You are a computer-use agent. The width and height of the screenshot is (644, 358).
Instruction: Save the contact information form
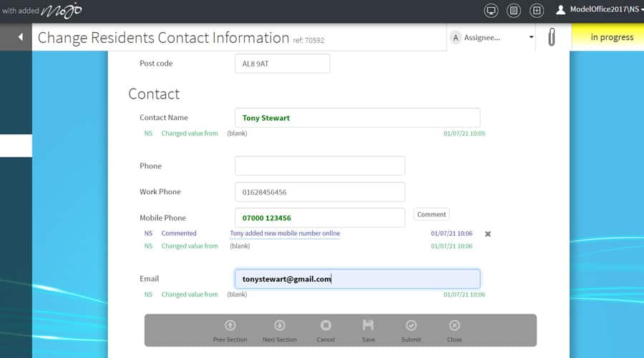pos(368,330)
